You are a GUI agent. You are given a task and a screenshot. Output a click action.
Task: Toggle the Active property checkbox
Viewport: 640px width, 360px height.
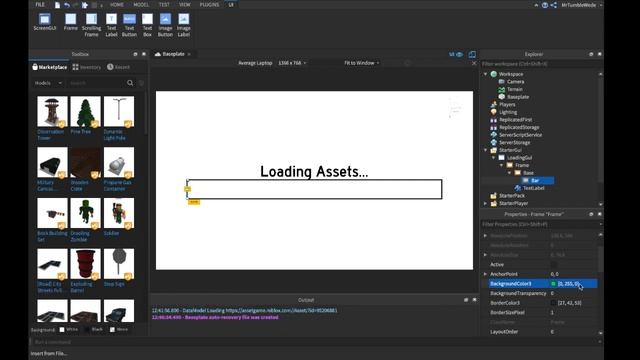click(553, 264)
